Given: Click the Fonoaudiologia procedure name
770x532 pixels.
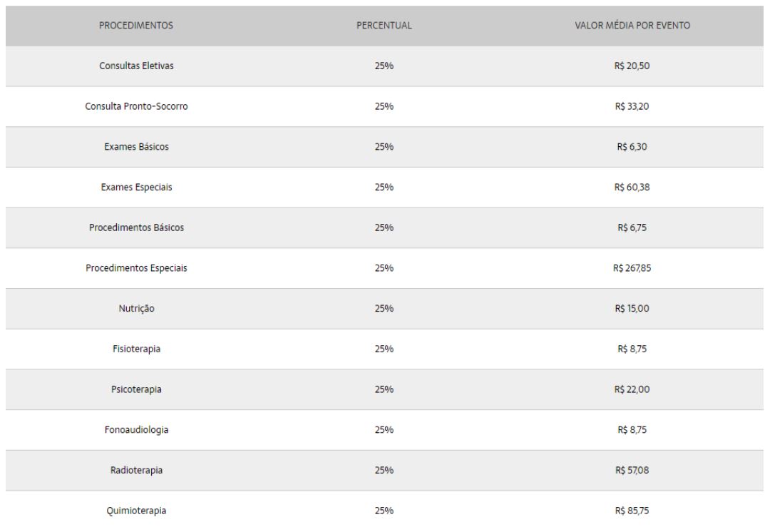Looking at the screenshot, I should pyautogui.click(x=136, y=430).
